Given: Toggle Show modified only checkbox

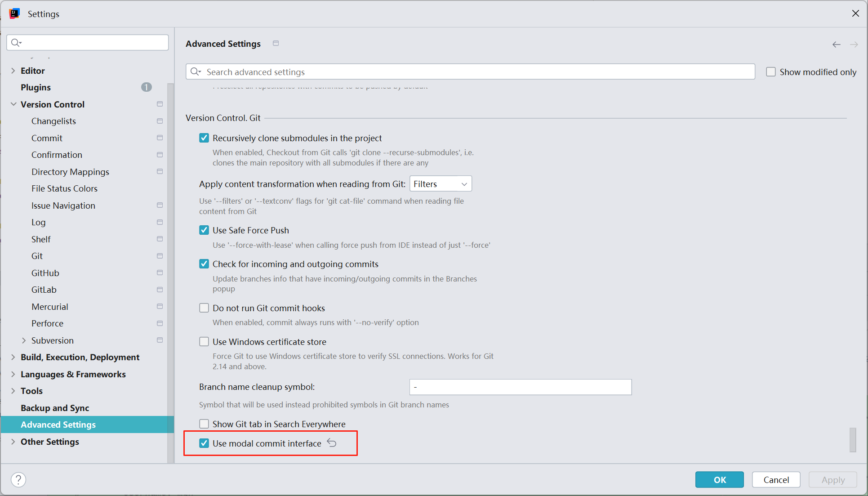Looking at the screenshot, I should (771, 72).
